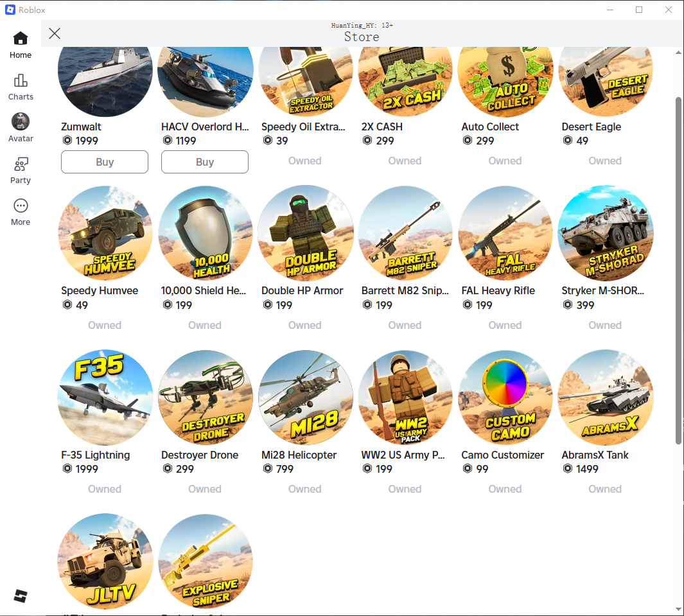
Task: Click the Mi28 Helicopter title link
Action: (x=299, y=455)
